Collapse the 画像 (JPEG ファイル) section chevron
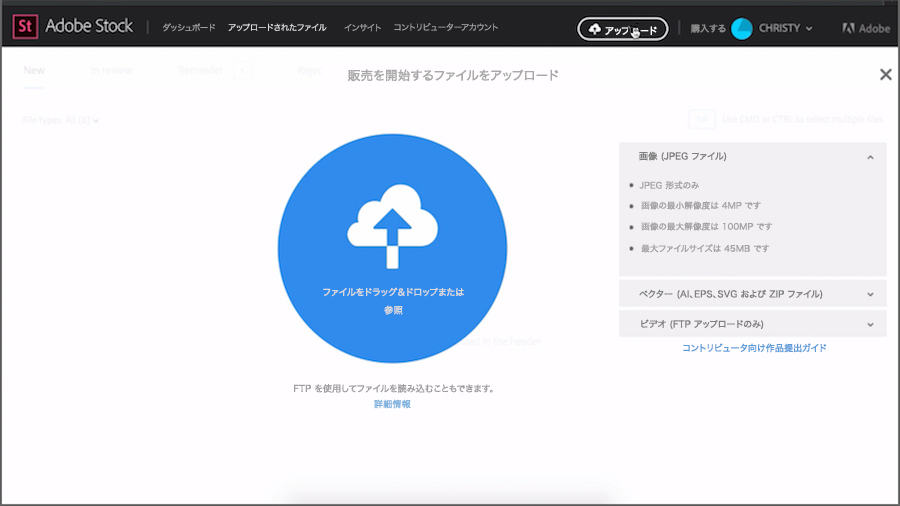The width and height of the screenshot is (900, 506). (870, 157)
